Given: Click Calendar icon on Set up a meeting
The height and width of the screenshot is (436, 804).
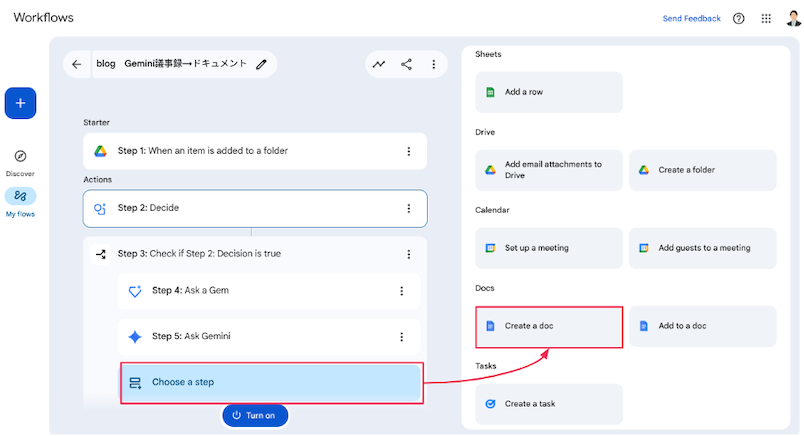Looking at the screenshot, I should tap(490, 248).
